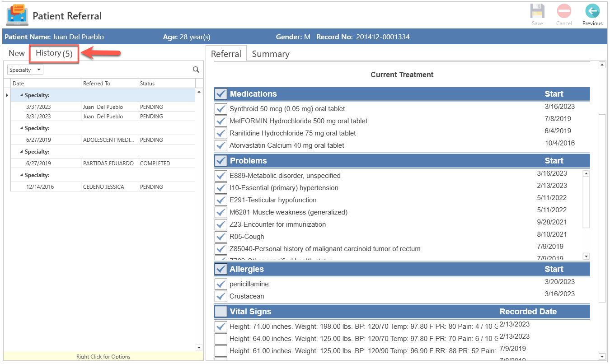
Task: Uncheck the penicillamine allergy
Action: pyautogui.click(x=221, y=284)
